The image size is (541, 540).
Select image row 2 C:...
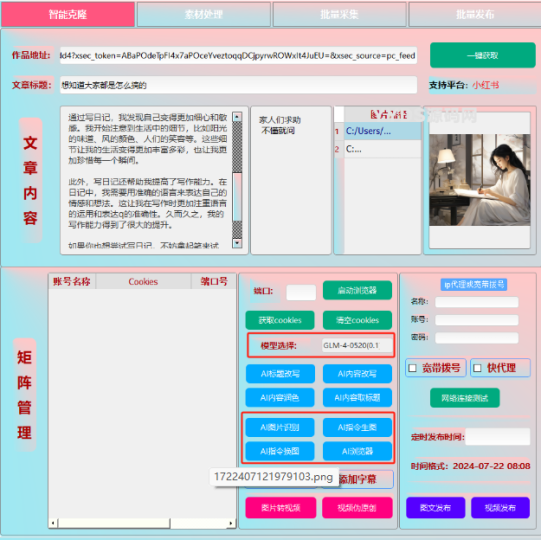pos(382,149)
